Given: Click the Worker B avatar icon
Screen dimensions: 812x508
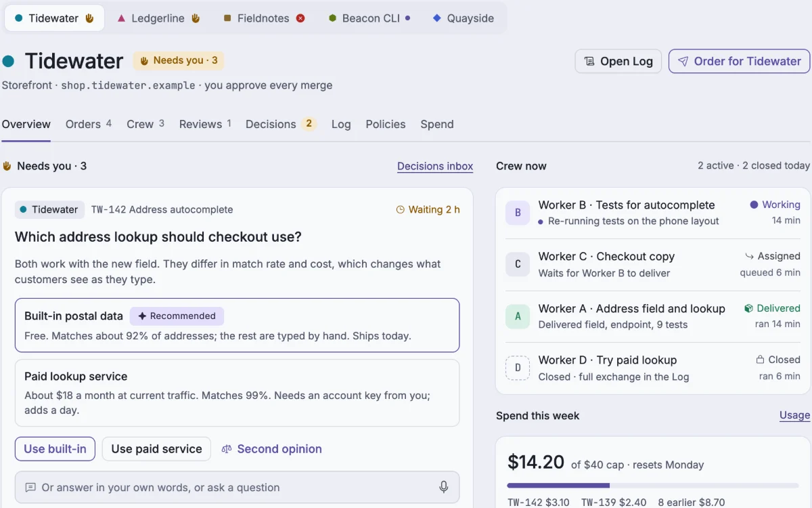Looking at the screenshot, I should [518, 213].
